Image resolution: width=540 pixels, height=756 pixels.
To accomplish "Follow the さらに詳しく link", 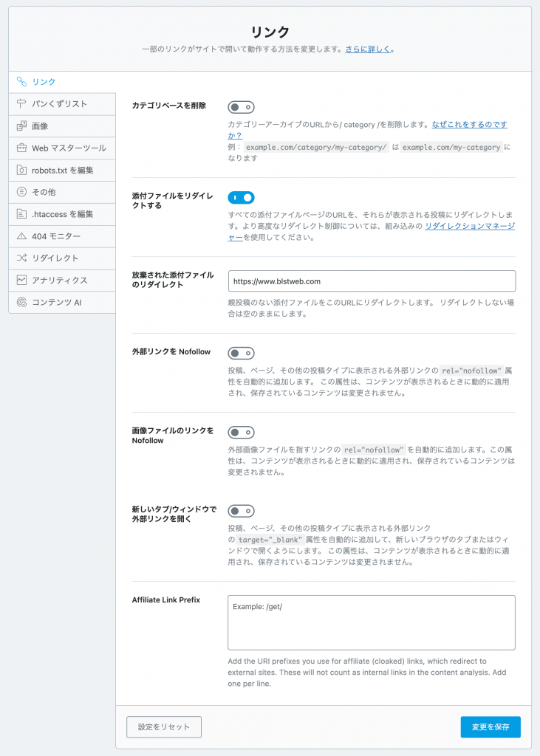I will point(368,49).
